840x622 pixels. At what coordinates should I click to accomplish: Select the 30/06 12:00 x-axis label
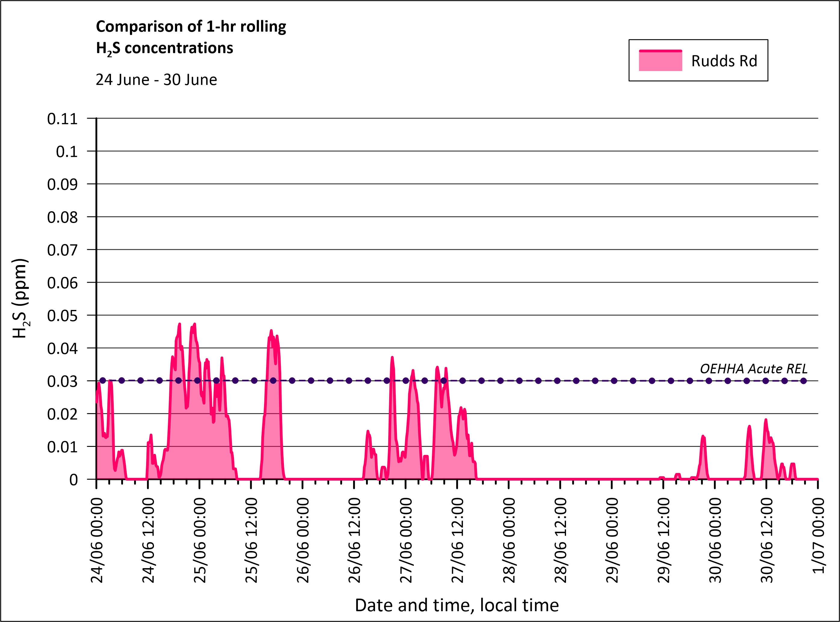point(767,541)
